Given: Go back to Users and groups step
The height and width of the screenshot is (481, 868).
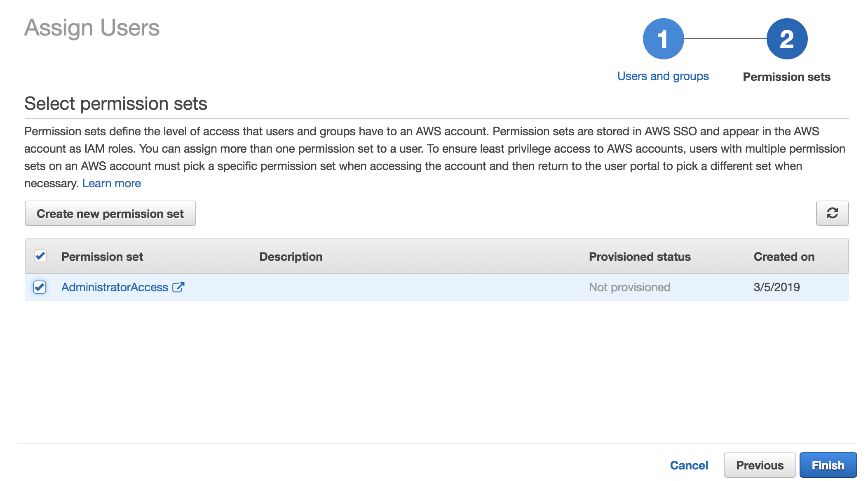Looking at the screenshot, I should tap(663, 76).
